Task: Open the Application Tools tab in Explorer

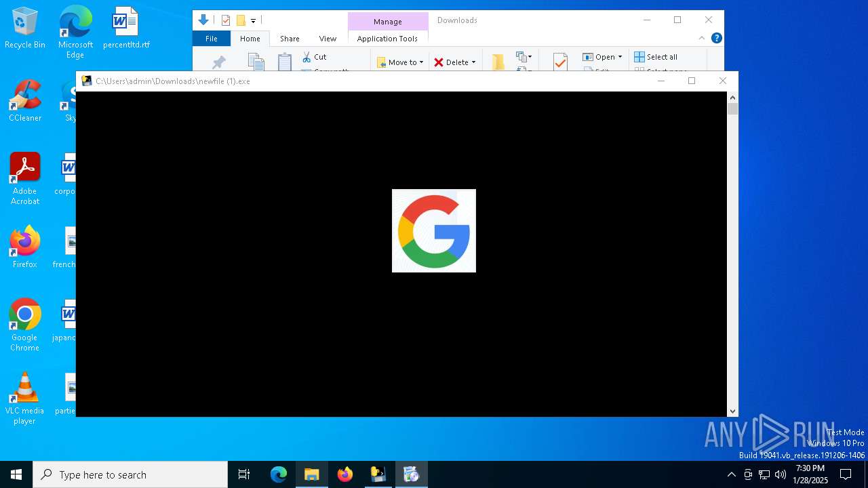Action: click(x=387, y=39)
